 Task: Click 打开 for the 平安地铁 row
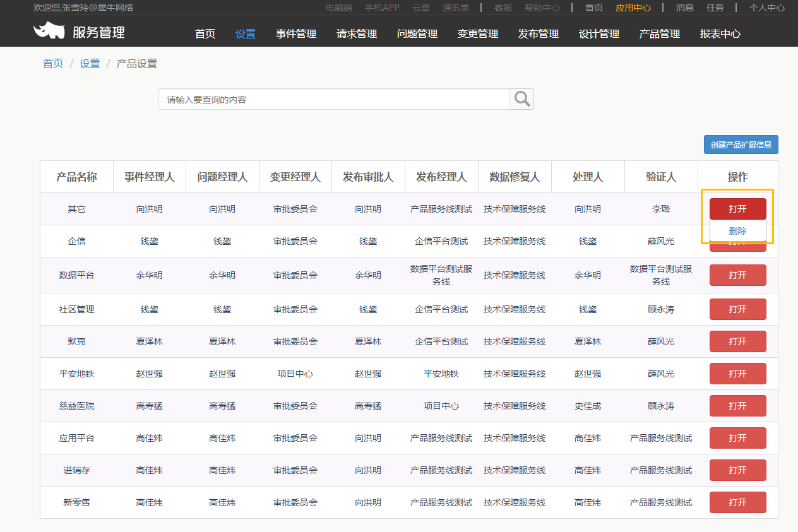click(738, 374)
